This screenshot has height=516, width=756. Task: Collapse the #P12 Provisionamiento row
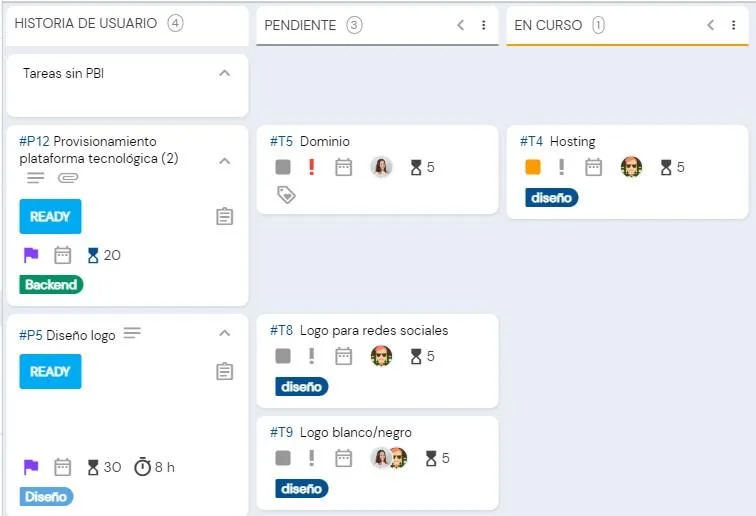[x=224, y=161]
